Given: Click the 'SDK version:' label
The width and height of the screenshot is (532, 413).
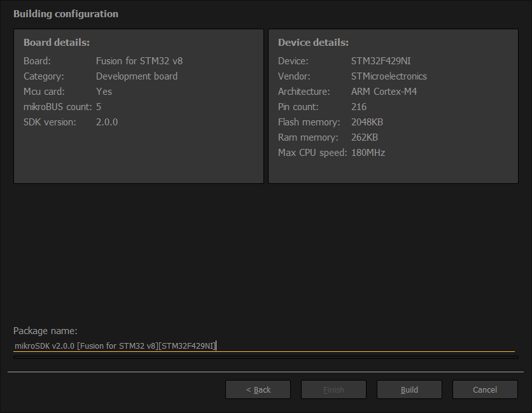Looking at the screenshot, I should [x=50, y=122].
